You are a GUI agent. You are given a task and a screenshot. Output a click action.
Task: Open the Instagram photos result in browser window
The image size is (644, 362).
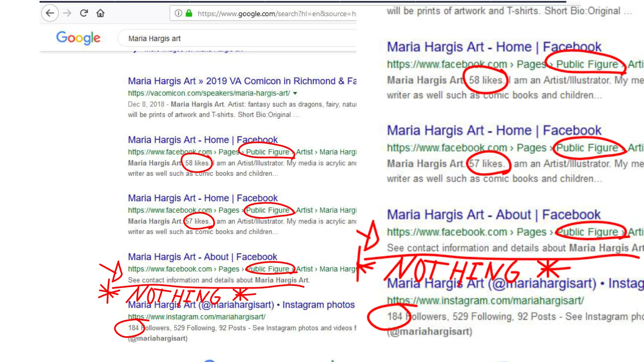coord(242,304)
